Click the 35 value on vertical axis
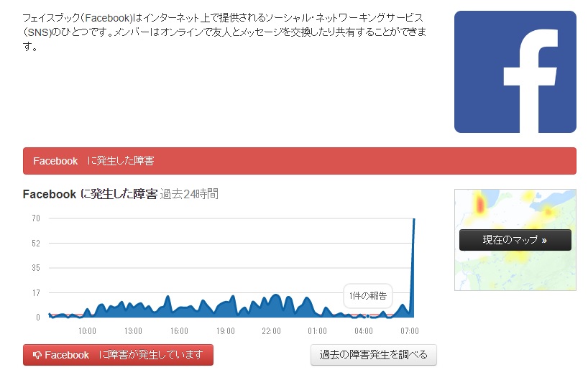Viewport: 588px width, 370px height. pos(35,268)
